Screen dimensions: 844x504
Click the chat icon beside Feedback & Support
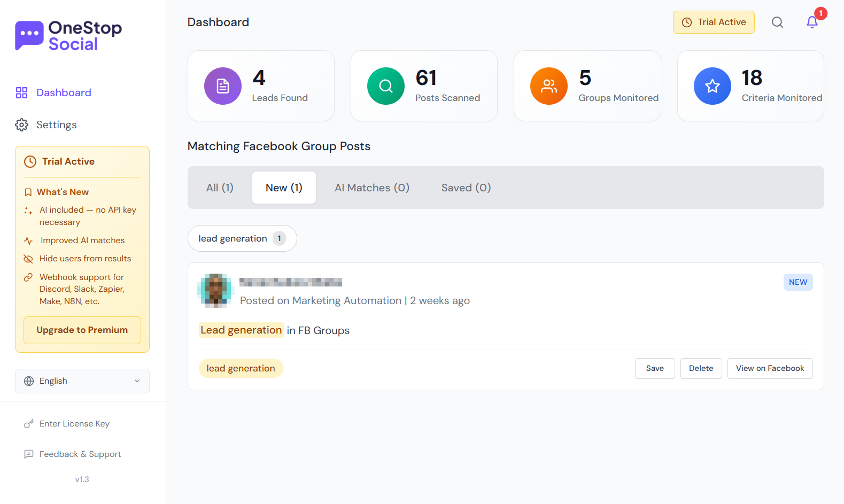29,454
